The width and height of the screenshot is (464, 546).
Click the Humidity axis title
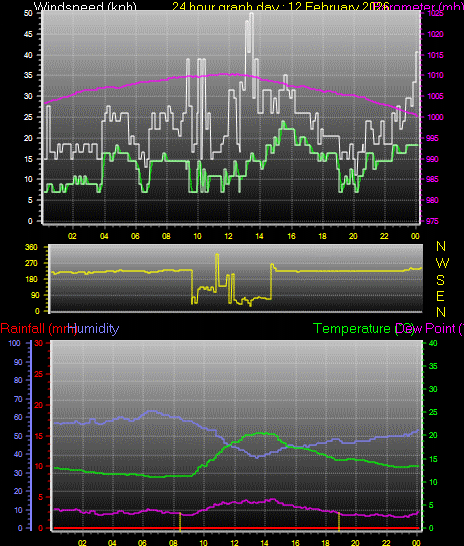pyautogui.click(x=93, y=328)
